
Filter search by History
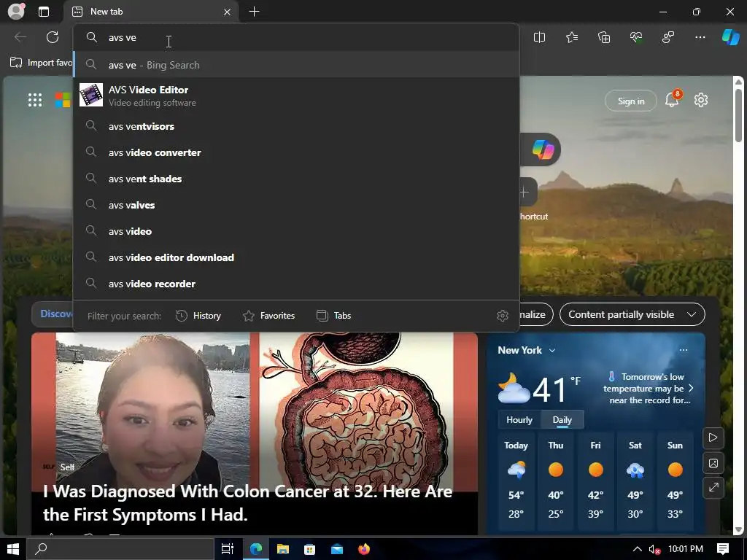(x=198, y=316)
